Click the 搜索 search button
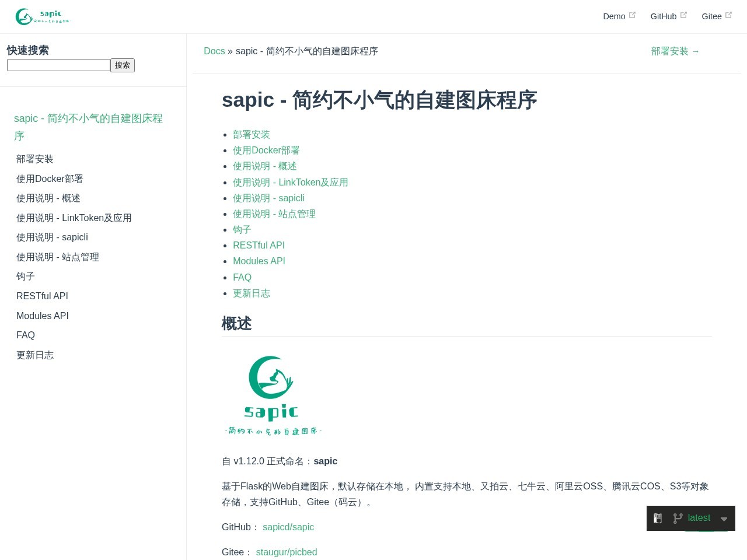Screen dimensions: 747x560 123,65
